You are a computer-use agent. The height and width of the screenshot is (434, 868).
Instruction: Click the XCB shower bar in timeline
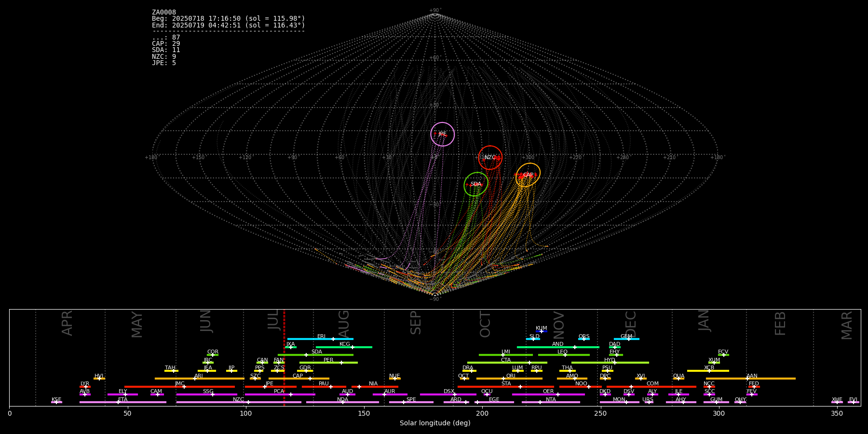tap(708, 371)
